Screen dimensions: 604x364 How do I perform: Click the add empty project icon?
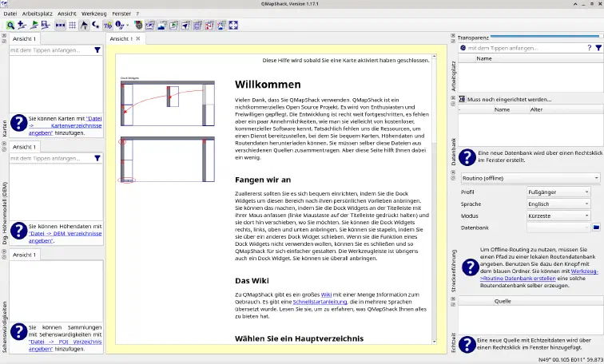(x=22, y=26)
